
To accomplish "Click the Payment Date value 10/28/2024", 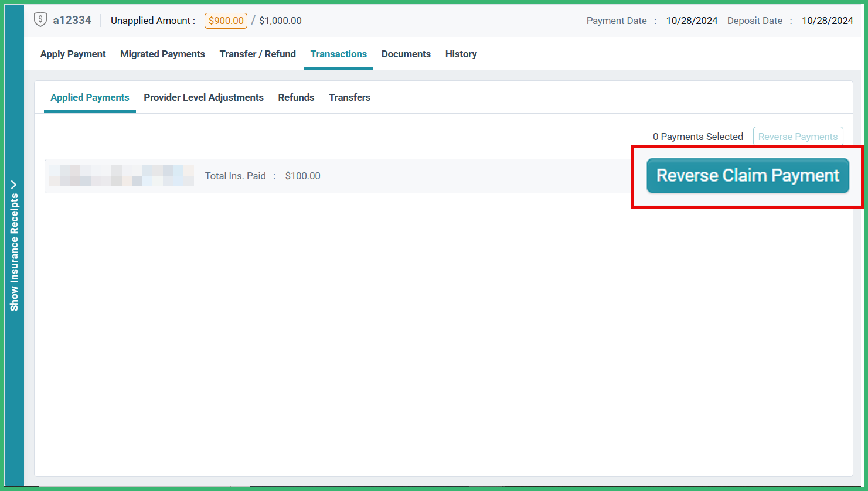I will click(x=692, y=20).
